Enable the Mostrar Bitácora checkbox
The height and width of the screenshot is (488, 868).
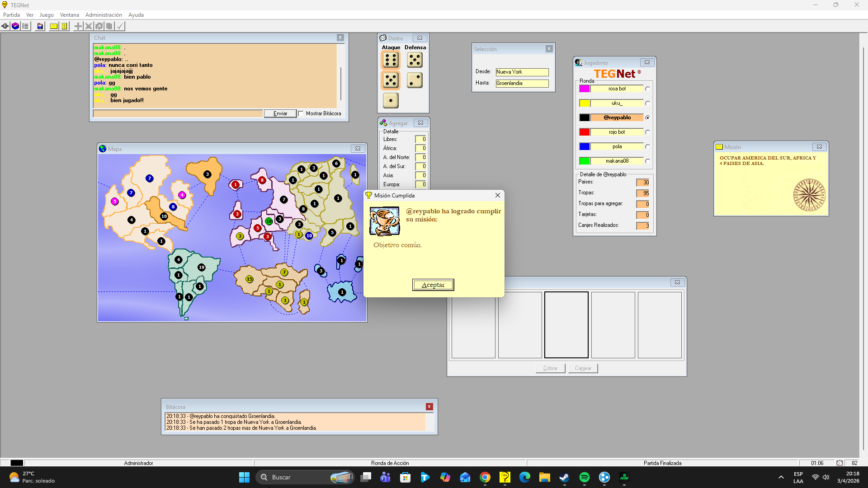pyautogui.click(x=301, y=113)
